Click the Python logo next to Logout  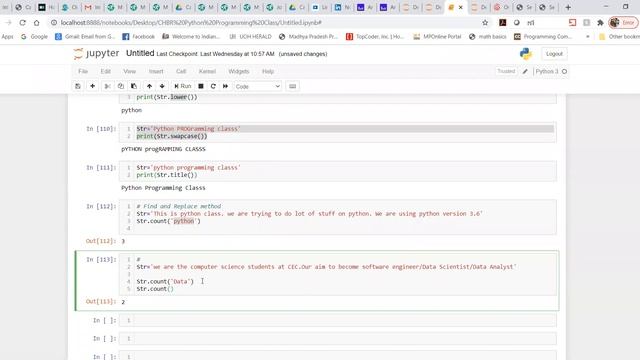tap(526, 54)
